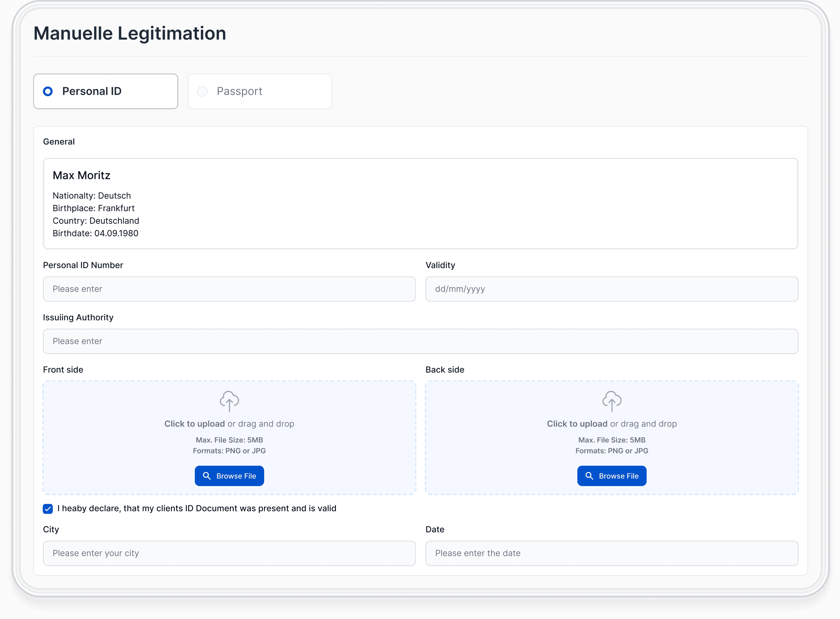Image resolution: width=840 pixels, height=619 pixels.
Task: Click the Back side cloud upload icon
Action: [611, 401]
